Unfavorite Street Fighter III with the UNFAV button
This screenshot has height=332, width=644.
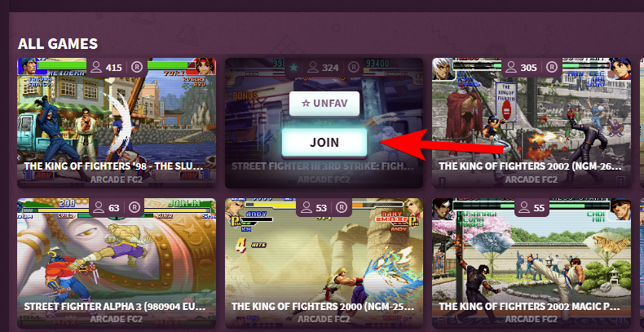coord(324,103)
